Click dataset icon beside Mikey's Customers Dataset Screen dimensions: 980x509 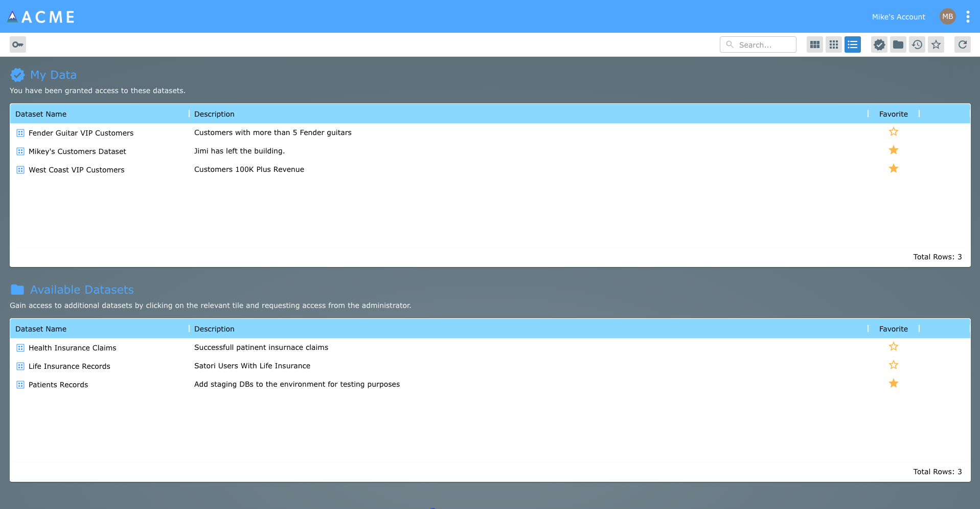pos(20,151)
